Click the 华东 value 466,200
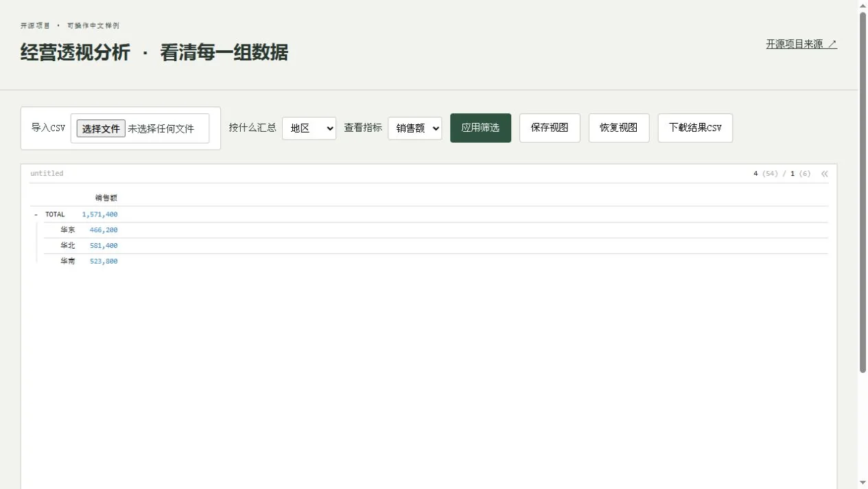This screenshot has width=868, height=489. [x=104, y=230]
